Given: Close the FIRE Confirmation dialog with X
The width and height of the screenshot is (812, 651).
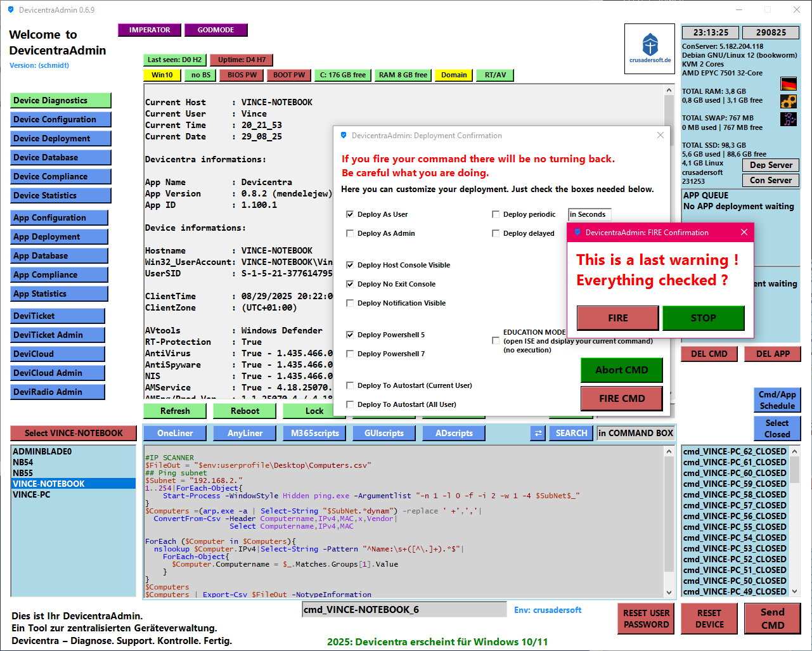Looking at the screenshot, I should click(x=744, y=233).
